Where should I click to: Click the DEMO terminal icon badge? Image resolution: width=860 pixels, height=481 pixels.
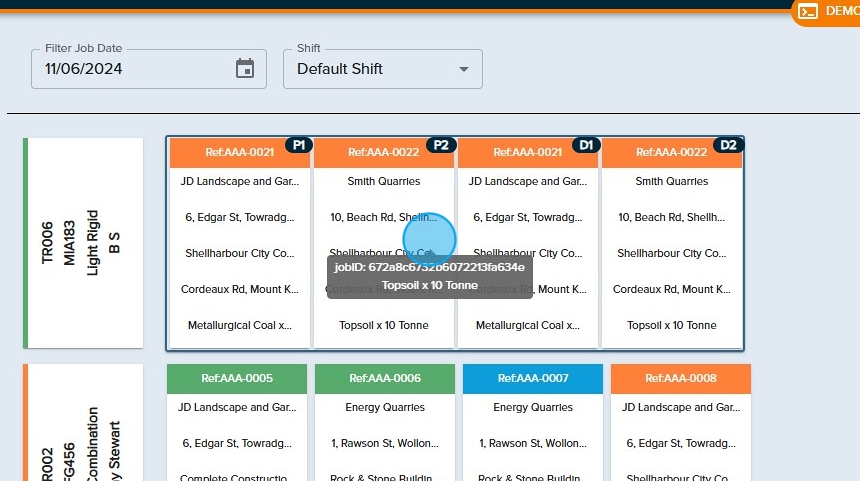click(x=808, y=11)
